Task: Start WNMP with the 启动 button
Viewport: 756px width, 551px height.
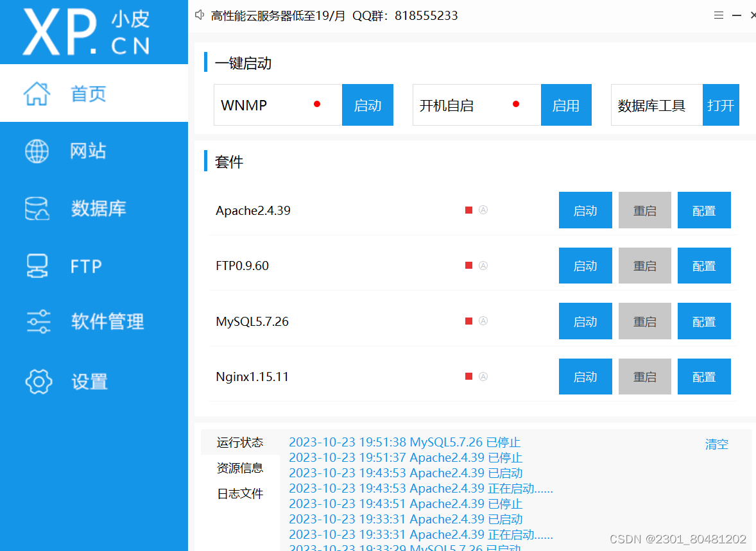Action: point(367,105)
